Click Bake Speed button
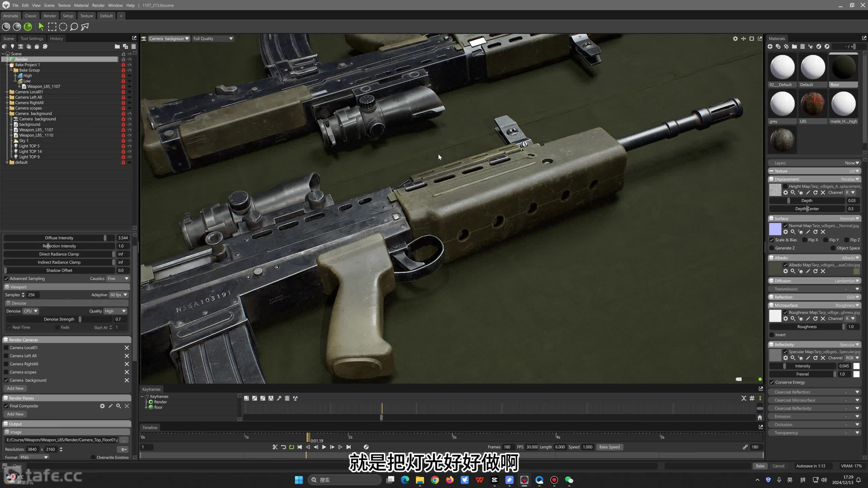Image resolution: width=868 pixels, height=488 pixels. click(609, 447)
